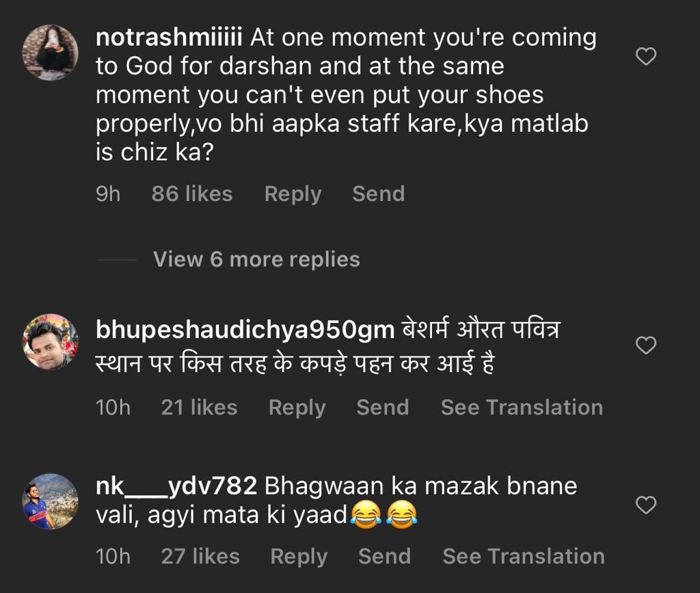Tap heart on nk___ydv782's comment
Viewport: 700px width, 593px height.
(646, 505)
